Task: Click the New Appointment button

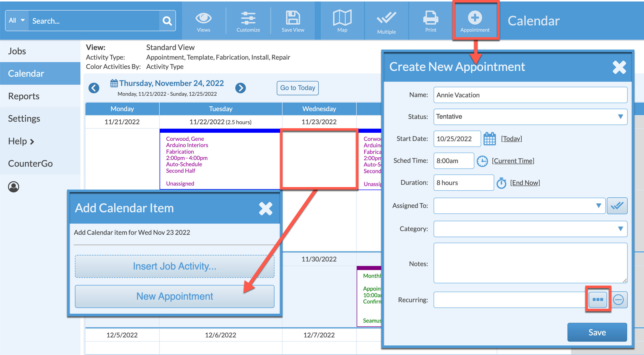Action: tap(174, 296)
